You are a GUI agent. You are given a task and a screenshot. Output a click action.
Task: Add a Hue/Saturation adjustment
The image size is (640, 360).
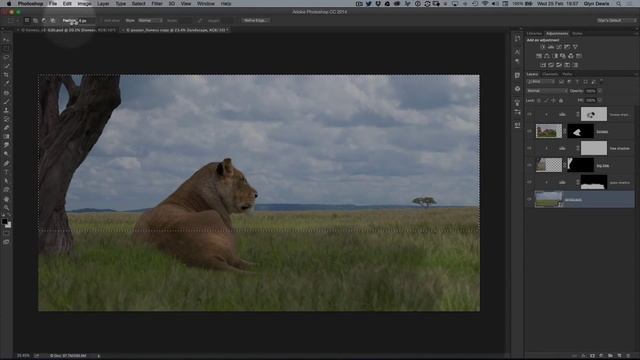539,56
